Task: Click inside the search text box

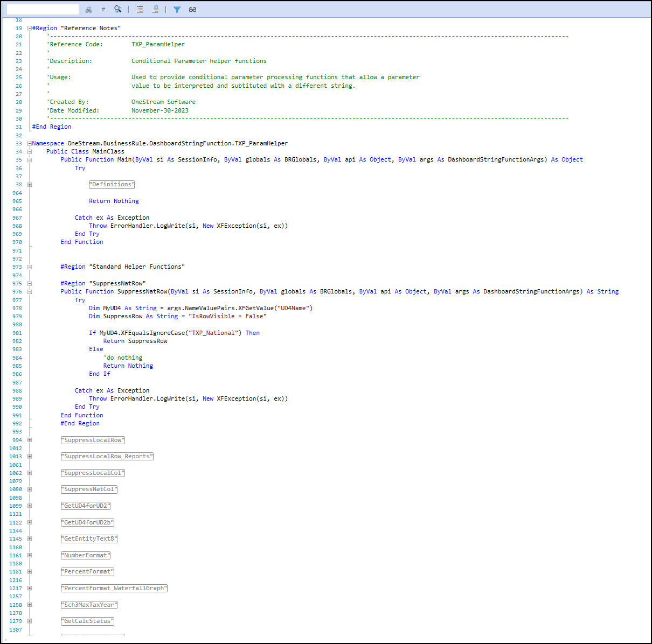Action: pos(42,9)
